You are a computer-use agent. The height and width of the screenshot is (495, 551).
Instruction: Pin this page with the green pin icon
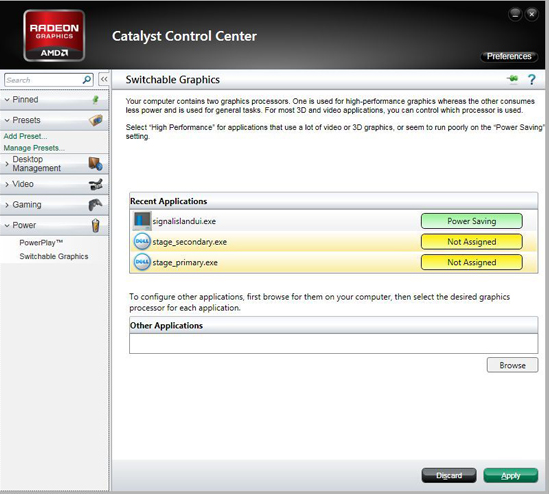click(513, 79)
